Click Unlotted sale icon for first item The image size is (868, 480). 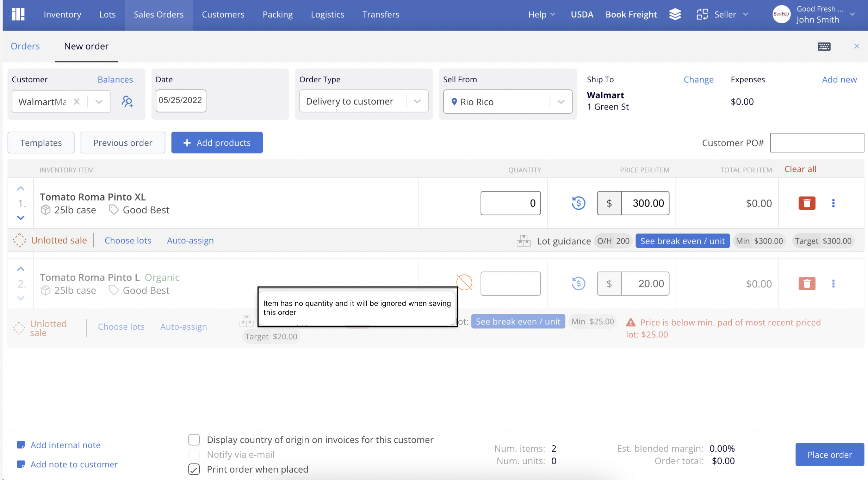point(19,240)
